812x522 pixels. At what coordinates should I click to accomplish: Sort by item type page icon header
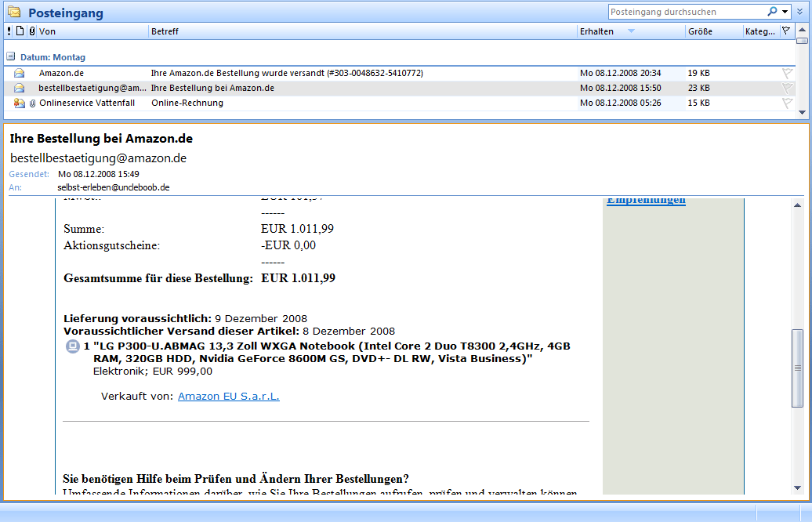click(20, 31)
